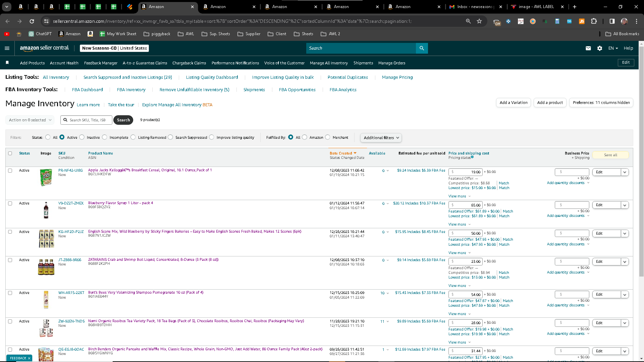Bookmark this page with the star icon

click(479, 21)
